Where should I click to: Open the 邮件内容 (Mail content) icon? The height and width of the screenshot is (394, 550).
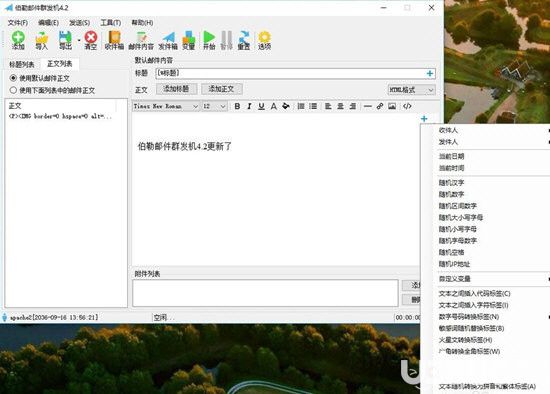(141, 40)
